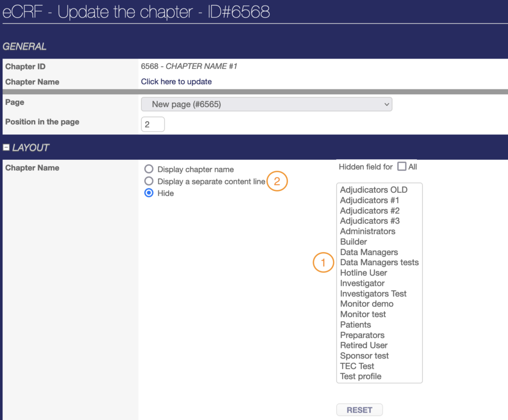Select Monitor demo profile entry
The image size is (508, 420).
click(367, 304)
